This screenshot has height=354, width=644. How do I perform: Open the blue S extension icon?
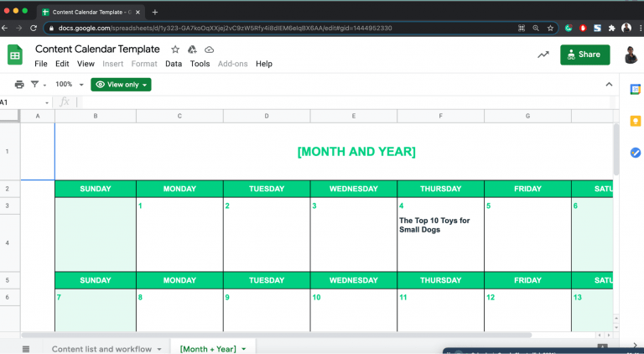point(597,28)
